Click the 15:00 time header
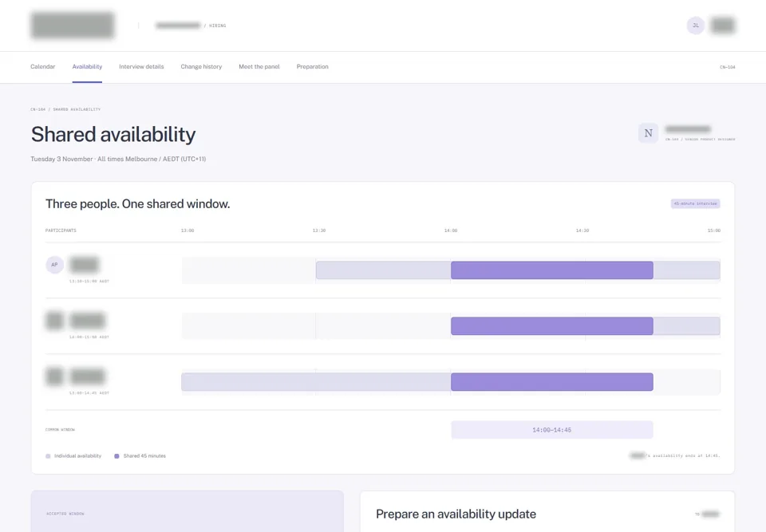Viewport: 766px width, 532px height. 713,231
